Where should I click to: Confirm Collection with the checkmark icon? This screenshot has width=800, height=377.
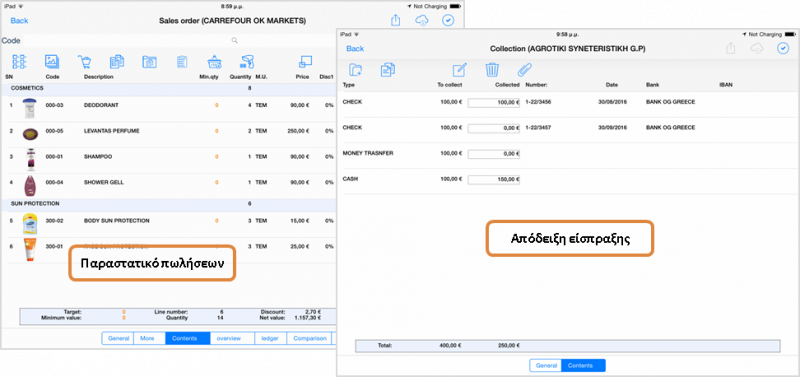point(783,48)
